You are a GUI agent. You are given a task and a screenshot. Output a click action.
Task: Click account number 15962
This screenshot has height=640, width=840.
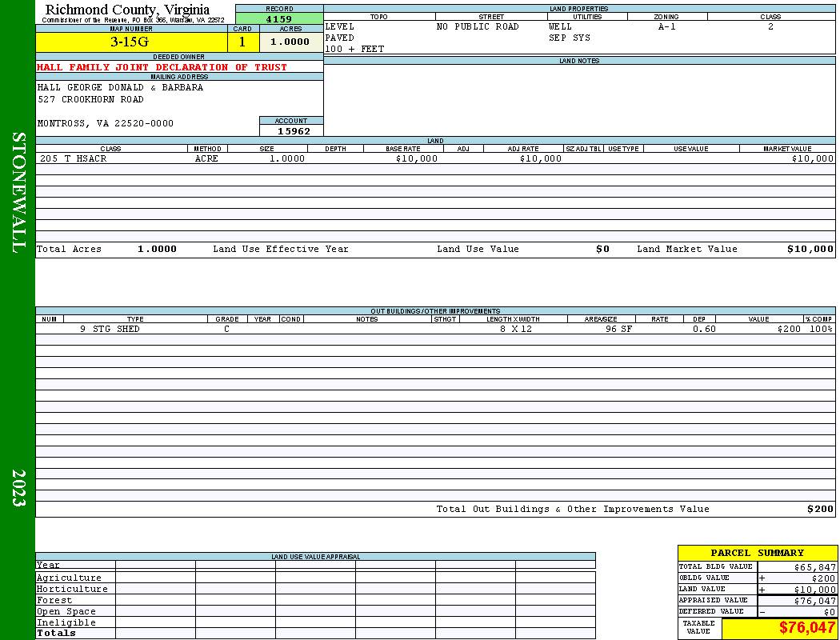pyautogui.click(x=294, y=131)
